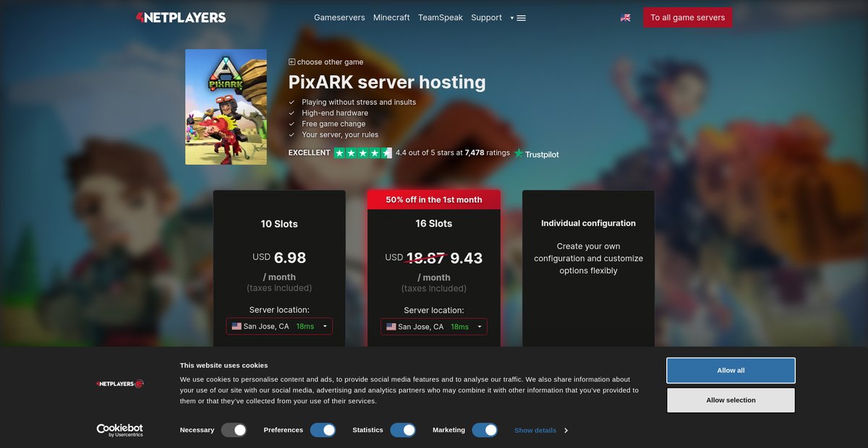
Task: Click 'Free game change' feature text
Action: click(x=333, y=124)
